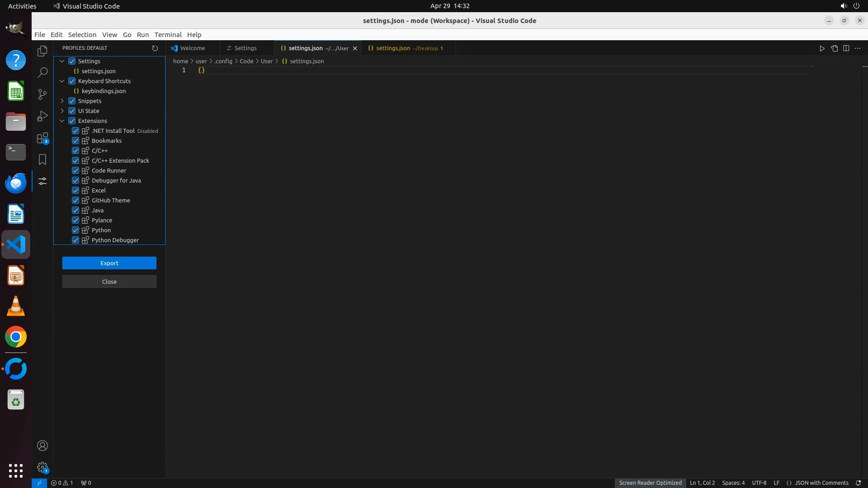Expand the UI State tree node
This screenshot has width=868, height=488.
point(62,111)
